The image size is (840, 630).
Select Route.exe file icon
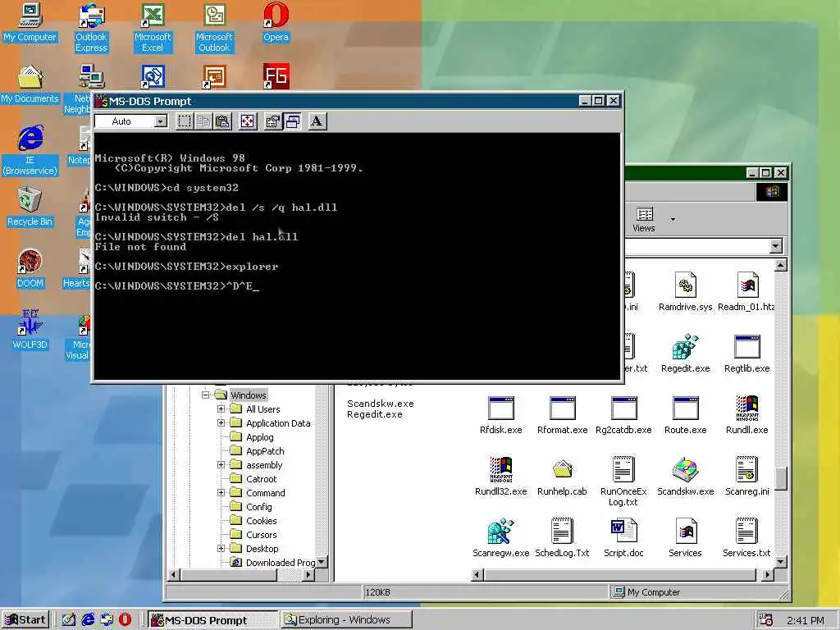(x=685, y=415)
